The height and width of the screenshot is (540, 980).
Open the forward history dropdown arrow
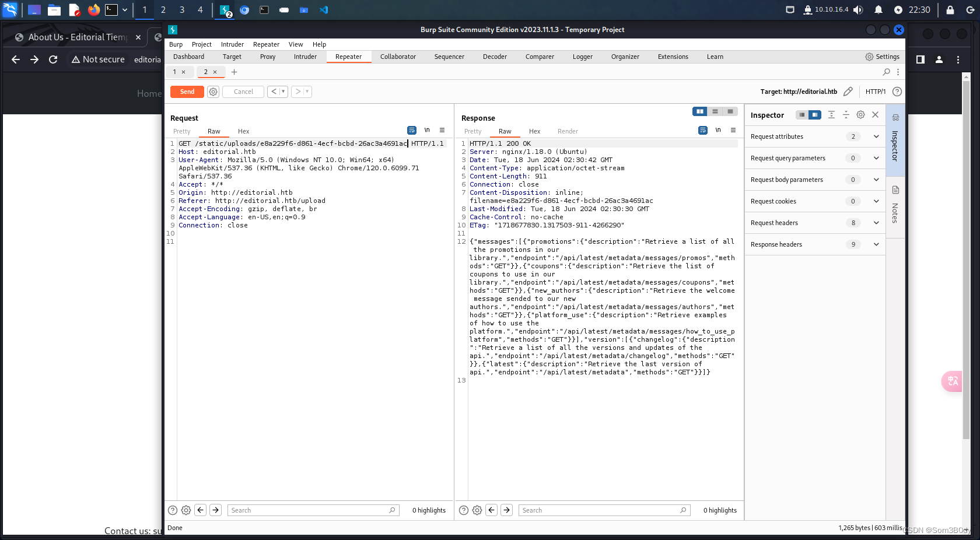(307, 92)
